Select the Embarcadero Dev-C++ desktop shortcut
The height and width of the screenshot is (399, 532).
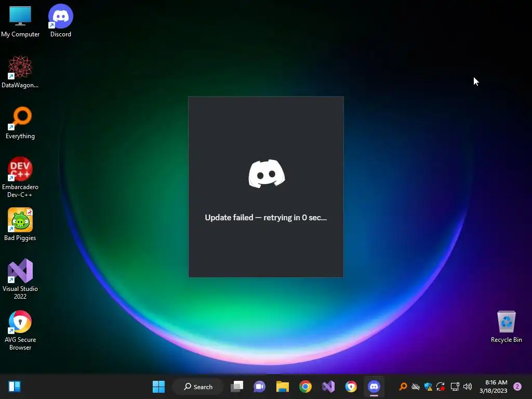tap(20, 177)
